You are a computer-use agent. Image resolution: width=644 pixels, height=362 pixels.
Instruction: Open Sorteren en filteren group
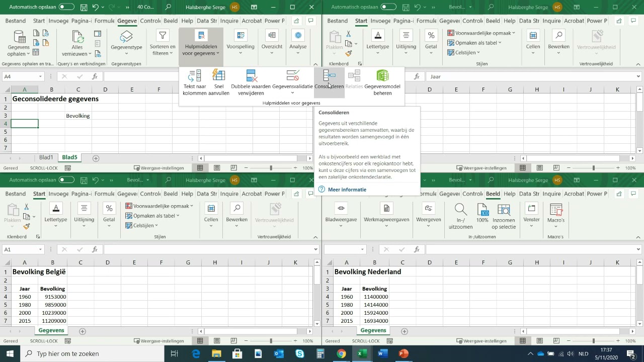click(163, 43)
